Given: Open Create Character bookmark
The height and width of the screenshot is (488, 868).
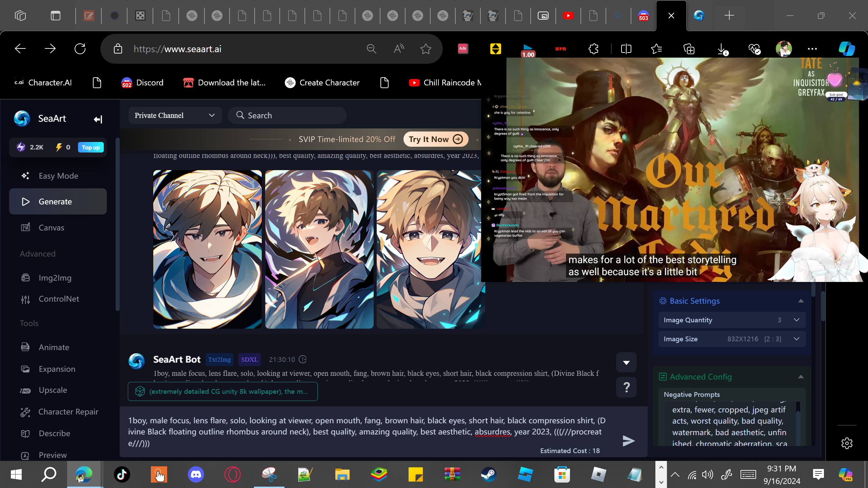Looking at the screenshot, I should click(322, 83).
